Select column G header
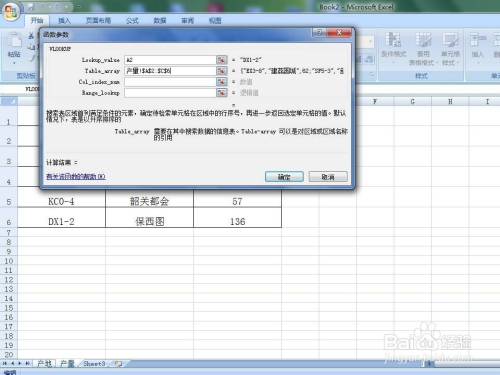The width and height of the screenshot is (500, 375). [413, 101]
